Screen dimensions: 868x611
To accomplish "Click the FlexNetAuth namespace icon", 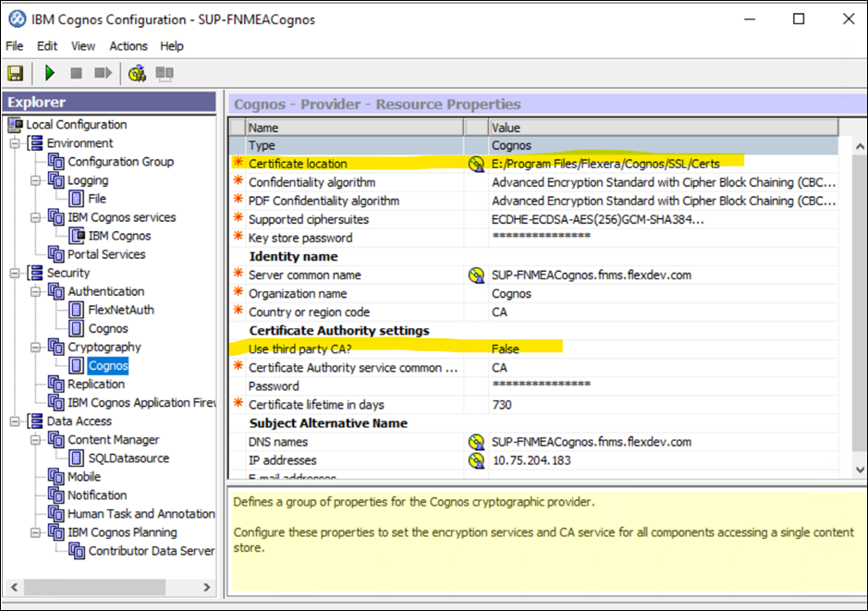I will (x=77, y=310).
